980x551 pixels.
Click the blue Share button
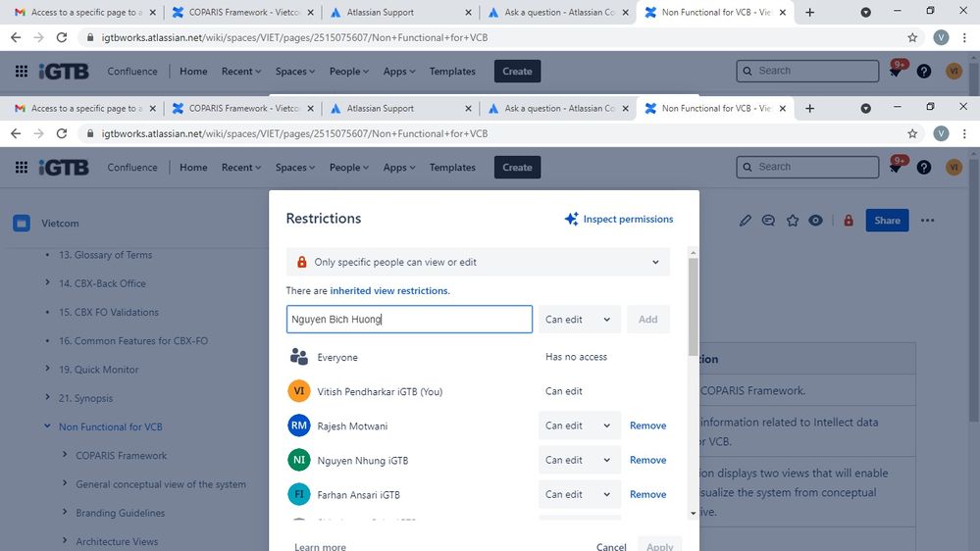click(887, 221)
